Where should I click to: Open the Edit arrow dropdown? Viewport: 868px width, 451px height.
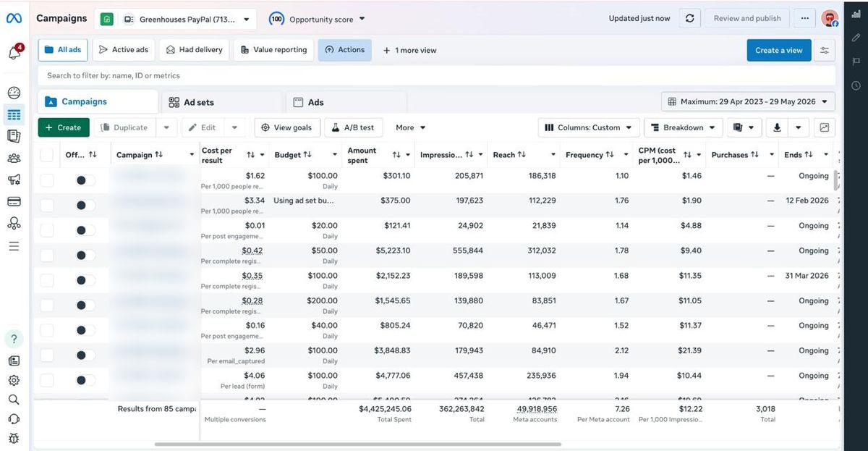(234, 127)
